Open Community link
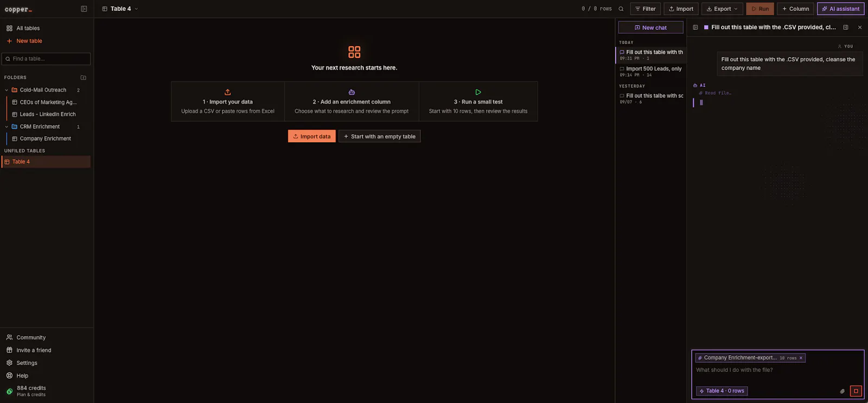The image size is (868, 403). (31, 337)
